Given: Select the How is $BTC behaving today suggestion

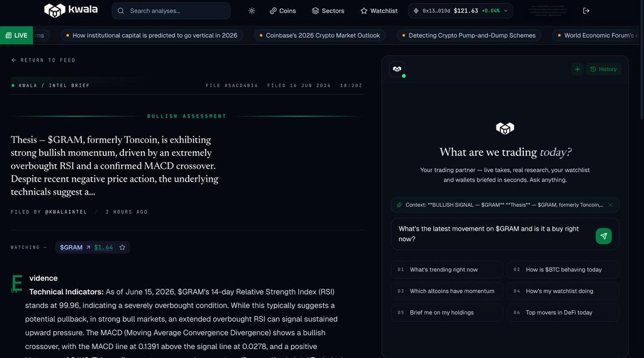Looking at the screenshot, I should coord(563,270).
